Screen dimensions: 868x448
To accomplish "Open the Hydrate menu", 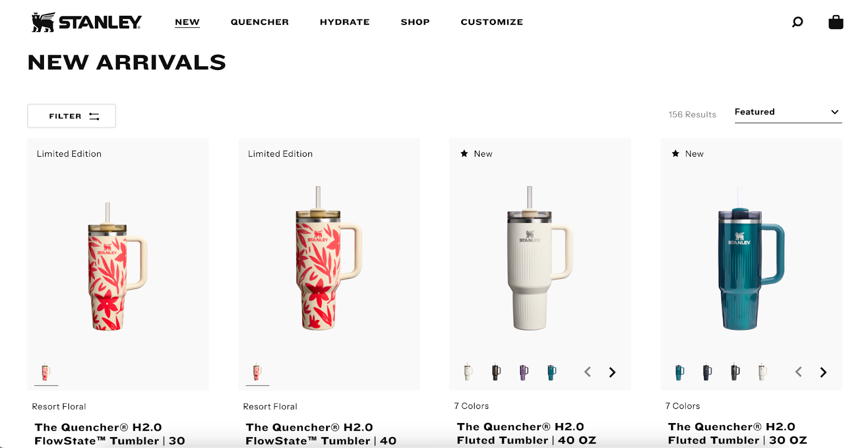I will click(x=344, y=22).
